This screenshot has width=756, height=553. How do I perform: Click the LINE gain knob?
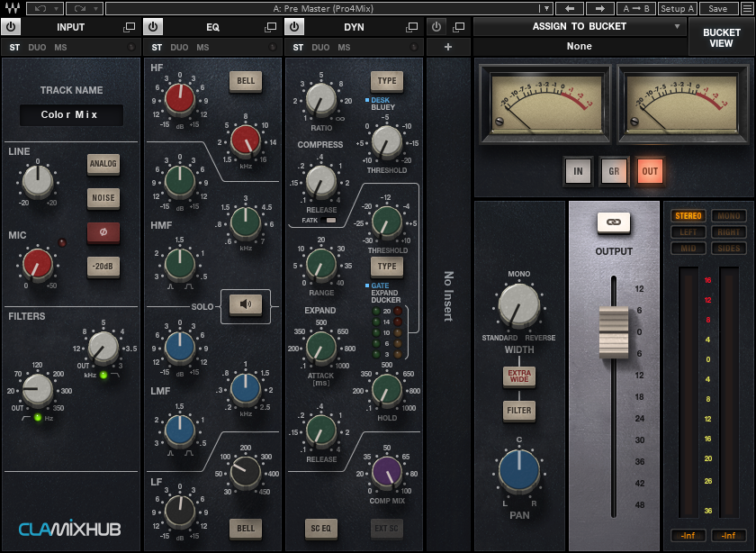[38, 181]
